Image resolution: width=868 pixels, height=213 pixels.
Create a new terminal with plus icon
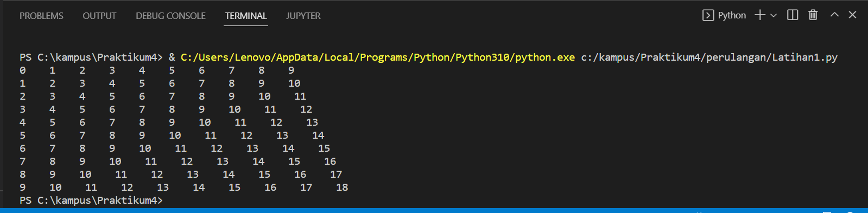(760, 15)
